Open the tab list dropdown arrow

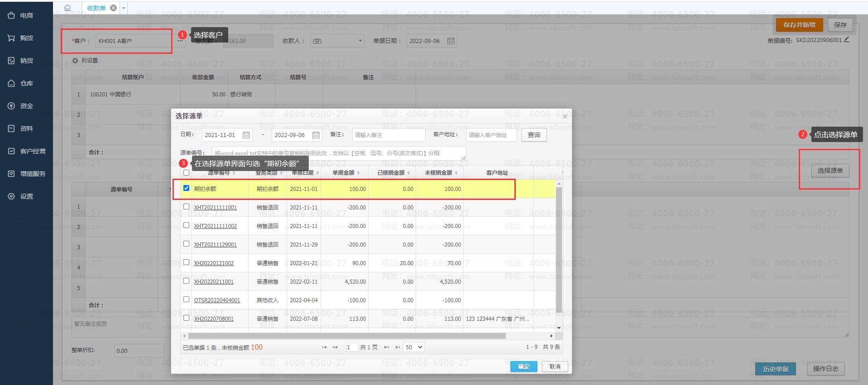pyautogui.click(x=124, y=8)
